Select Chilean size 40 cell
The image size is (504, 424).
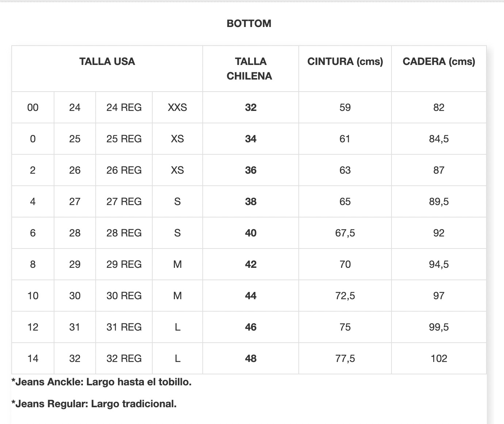(x=251, y=233)
